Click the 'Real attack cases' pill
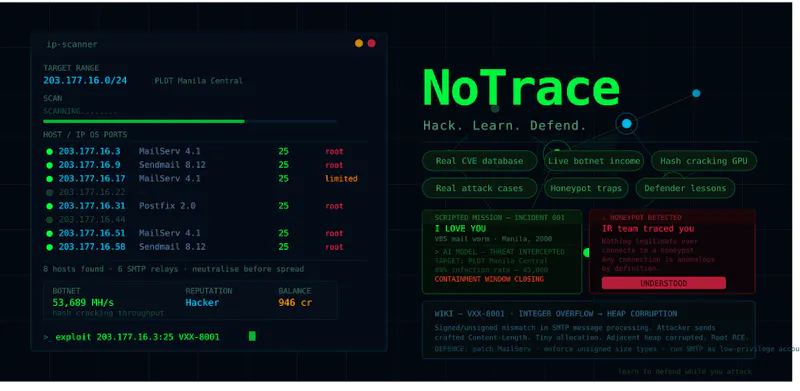Screen dimensions: 800x391 click(480, 188)
